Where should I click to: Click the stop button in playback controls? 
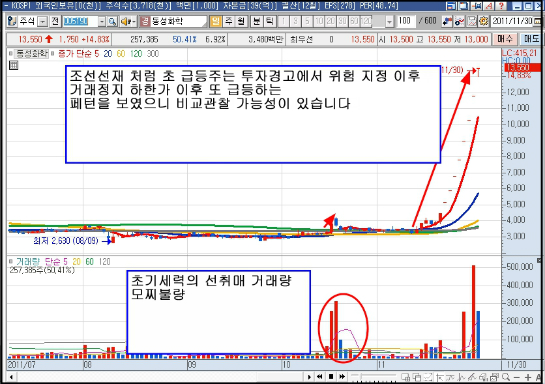[x=331, y=377]
